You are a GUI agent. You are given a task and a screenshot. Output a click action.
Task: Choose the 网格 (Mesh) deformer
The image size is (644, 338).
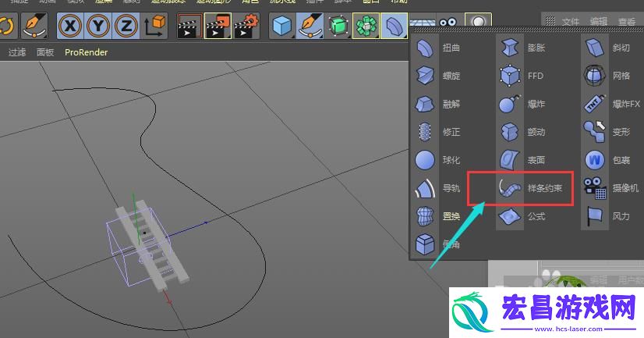pyautogui.click(x=608, y=76)
